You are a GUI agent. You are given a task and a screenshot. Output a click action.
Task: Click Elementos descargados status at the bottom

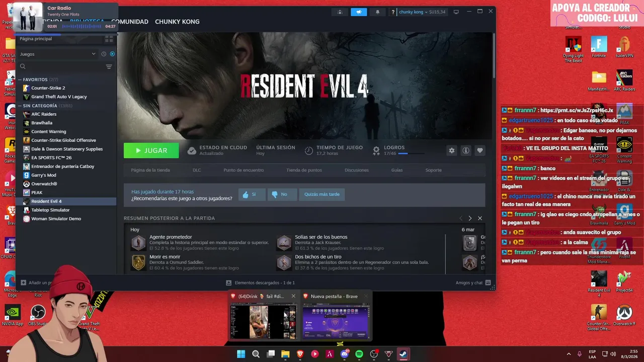[260, 283]
